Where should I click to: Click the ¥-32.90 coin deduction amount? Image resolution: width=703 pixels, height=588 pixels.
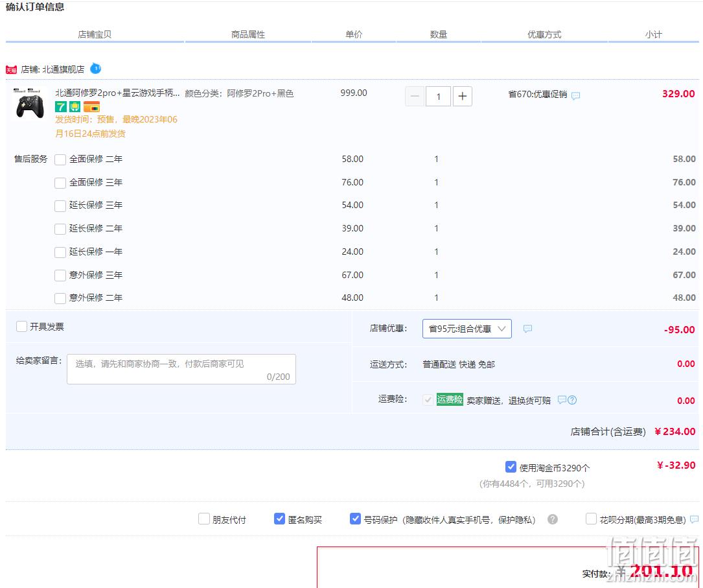click(676, 465)
